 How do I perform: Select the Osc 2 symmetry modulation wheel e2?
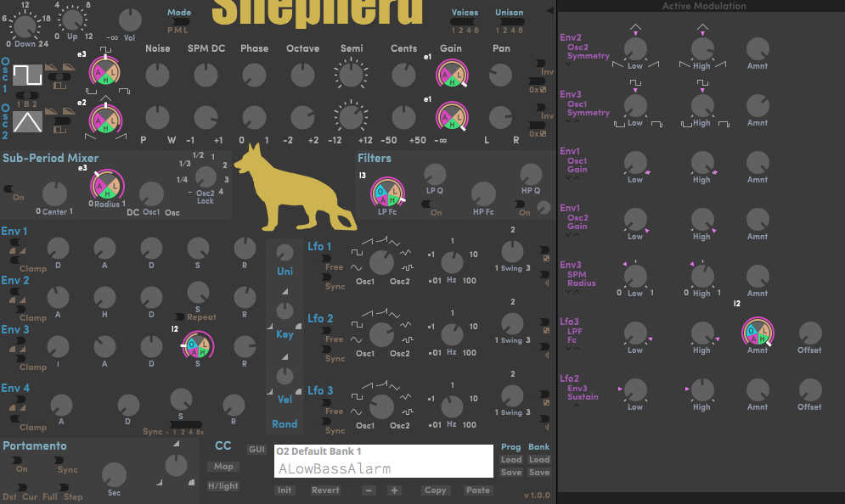click(105, 120)
